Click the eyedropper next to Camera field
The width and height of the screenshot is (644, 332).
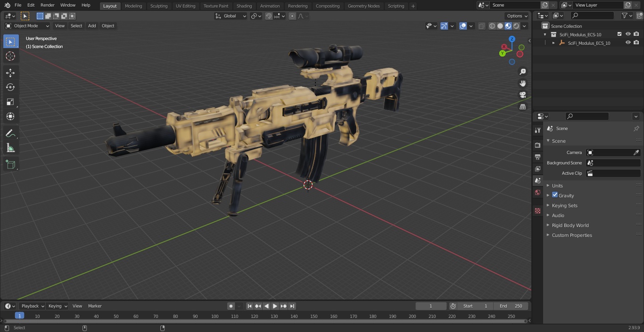point(636,153)
